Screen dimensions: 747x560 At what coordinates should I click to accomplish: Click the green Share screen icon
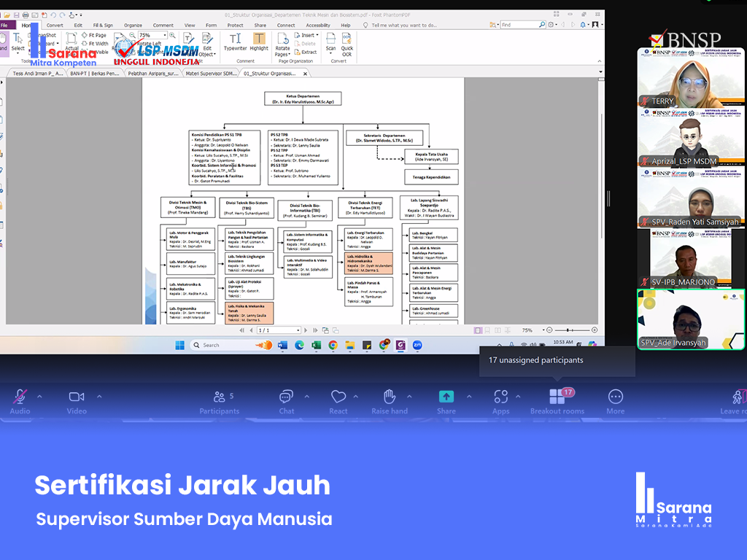446,397
